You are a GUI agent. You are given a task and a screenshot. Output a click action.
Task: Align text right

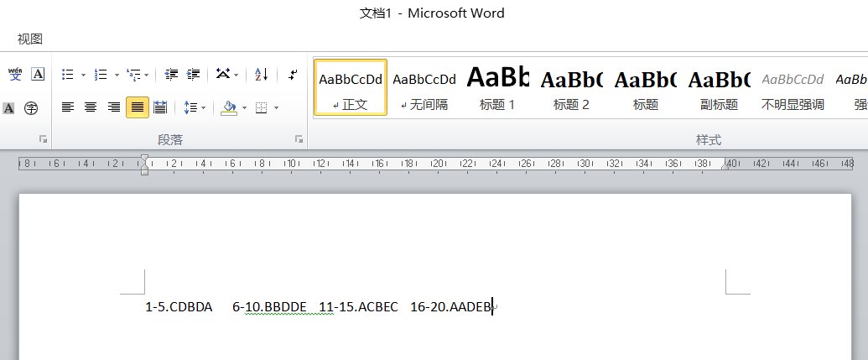point(114,107)
